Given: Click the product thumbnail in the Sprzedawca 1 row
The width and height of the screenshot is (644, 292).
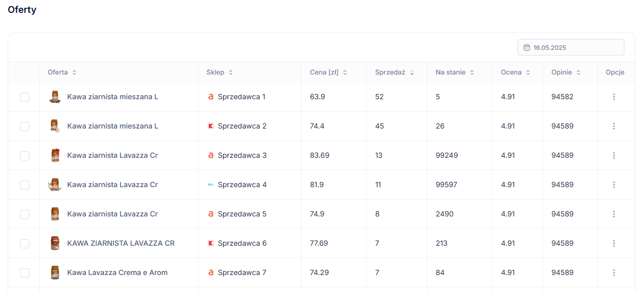Looking at the screenshot, I should click(x=55, y=97).
